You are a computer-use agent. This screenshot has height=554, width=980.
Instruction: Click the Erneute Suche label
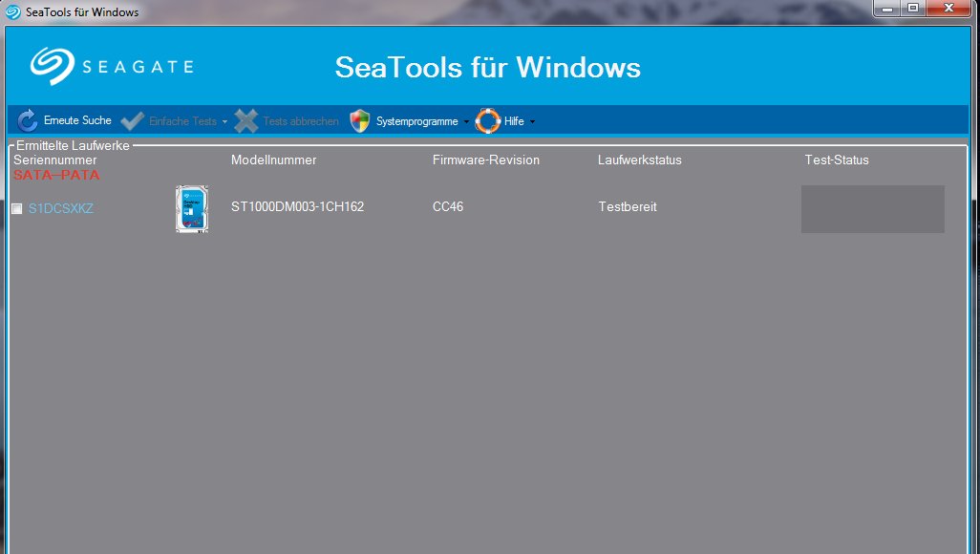point(77,120)
